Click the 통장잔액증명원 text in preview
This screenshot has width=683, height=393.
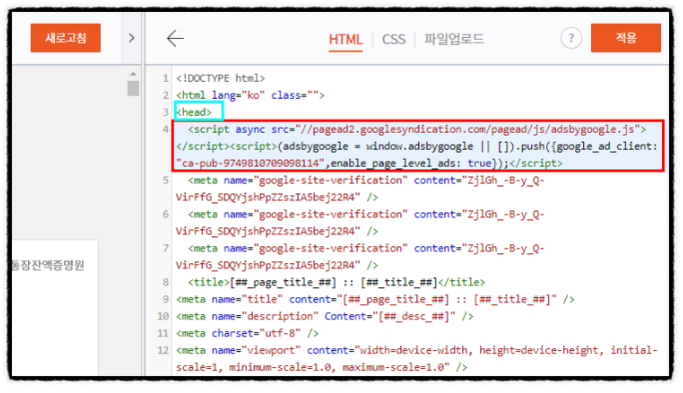(x=48, y=265)
